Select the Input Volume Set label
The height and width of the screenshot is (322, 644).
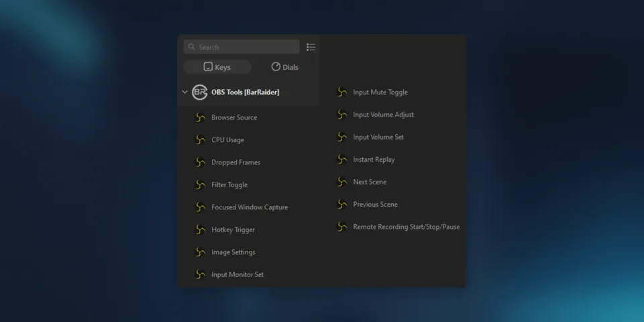tap(378, 137)
